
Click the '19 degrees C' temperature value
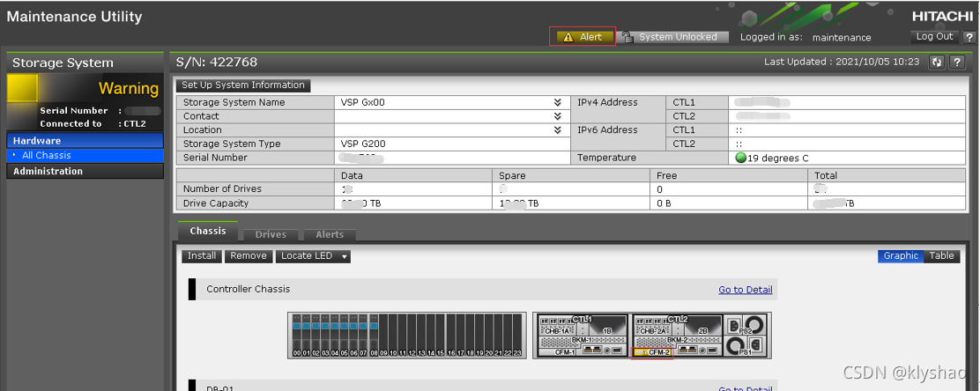coord(778,158)
